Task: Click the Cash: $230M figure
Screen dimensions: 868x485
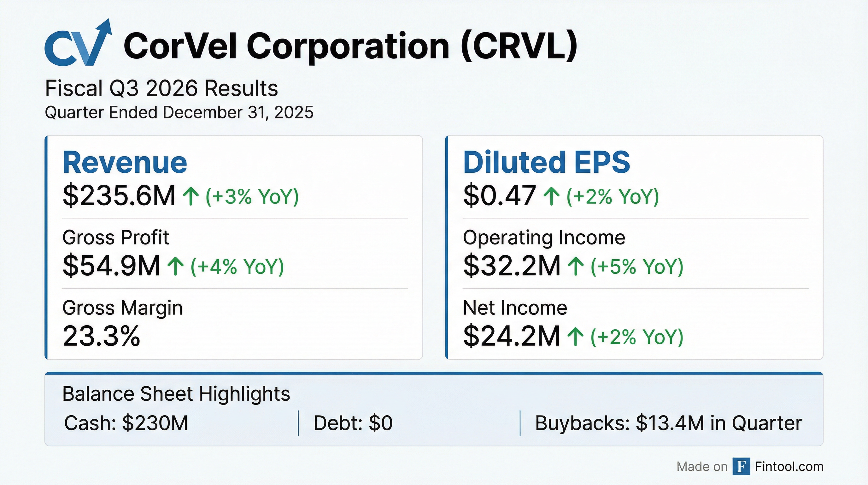Action: point(126,423)
